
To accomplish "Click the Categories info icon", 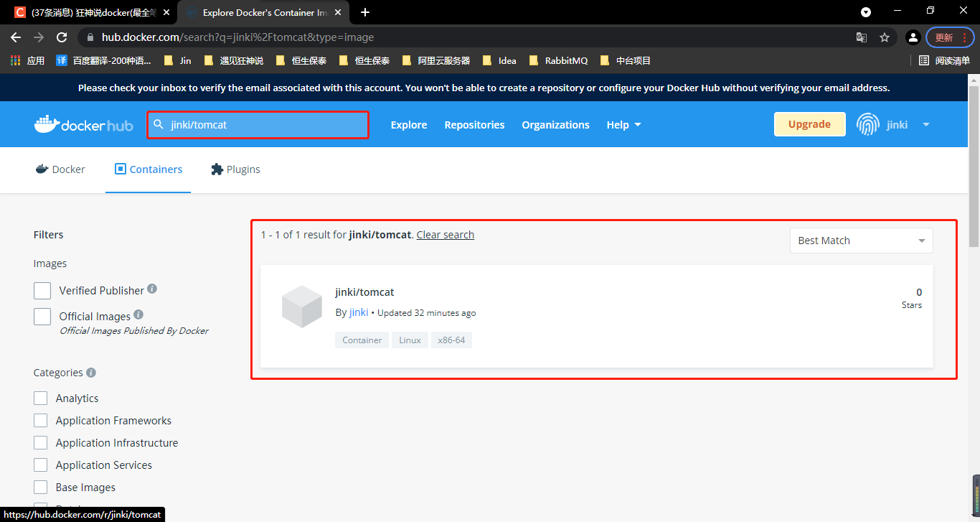I will coord(91,373).
